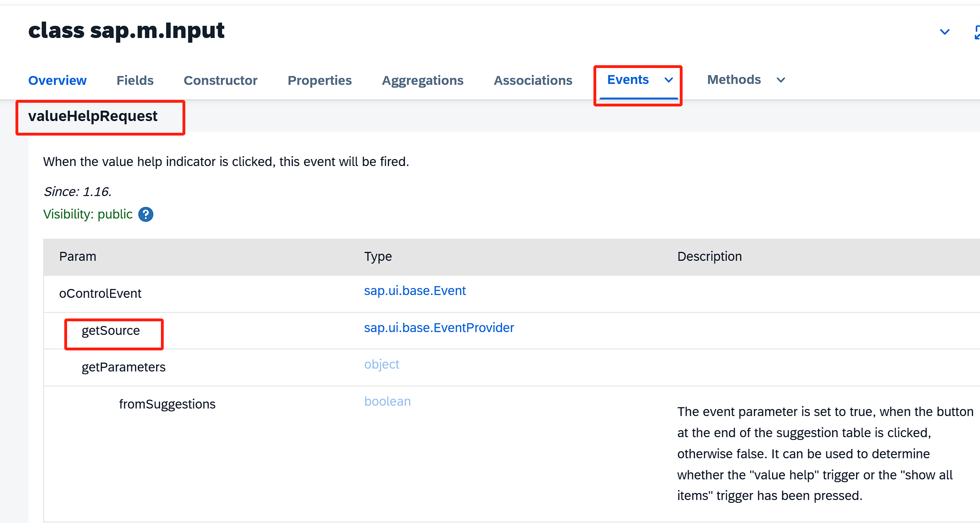This screenshot has height=523, width=980.
Task: Click the Events tab label
Action: pos(628,80)
